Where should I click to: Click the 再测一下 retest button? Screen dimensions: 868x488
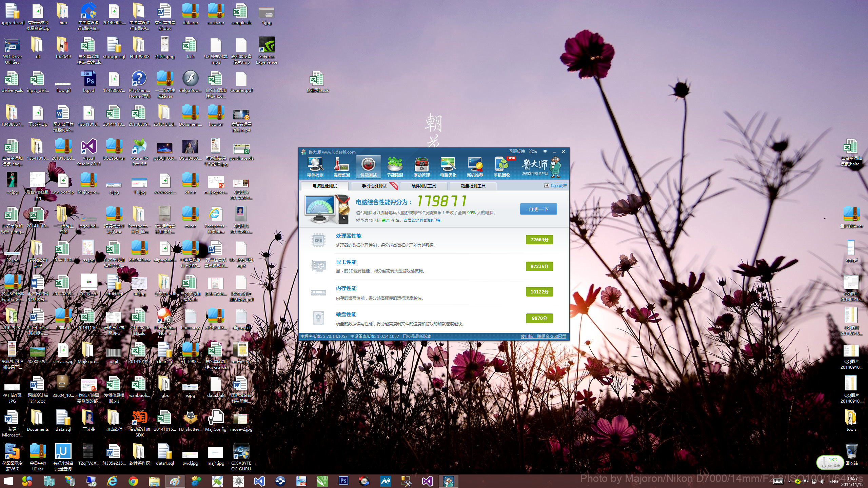tap(538, 209)
